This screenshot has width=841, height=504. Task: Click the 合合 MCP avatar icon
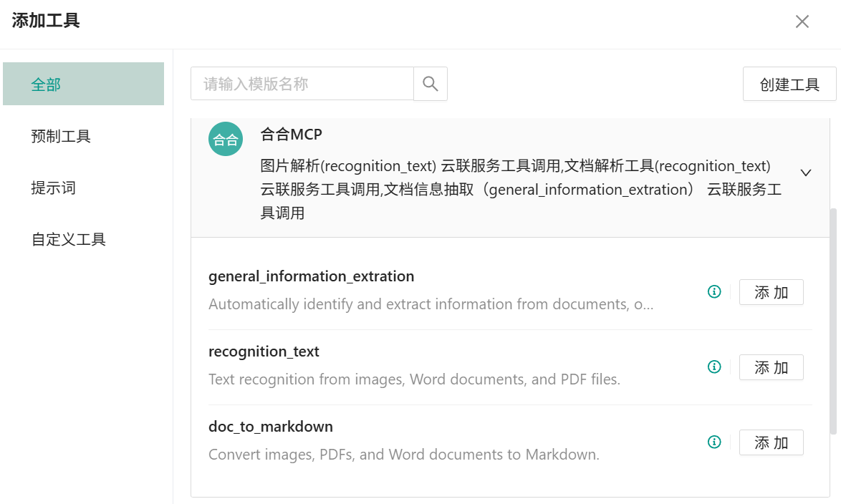tap(226, 139)
